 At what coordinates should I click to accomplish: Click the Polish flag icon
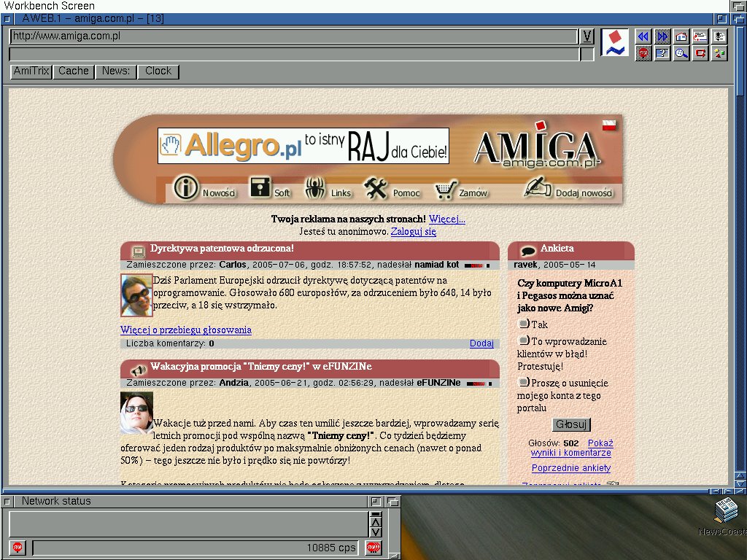click(x=609, y=125)
